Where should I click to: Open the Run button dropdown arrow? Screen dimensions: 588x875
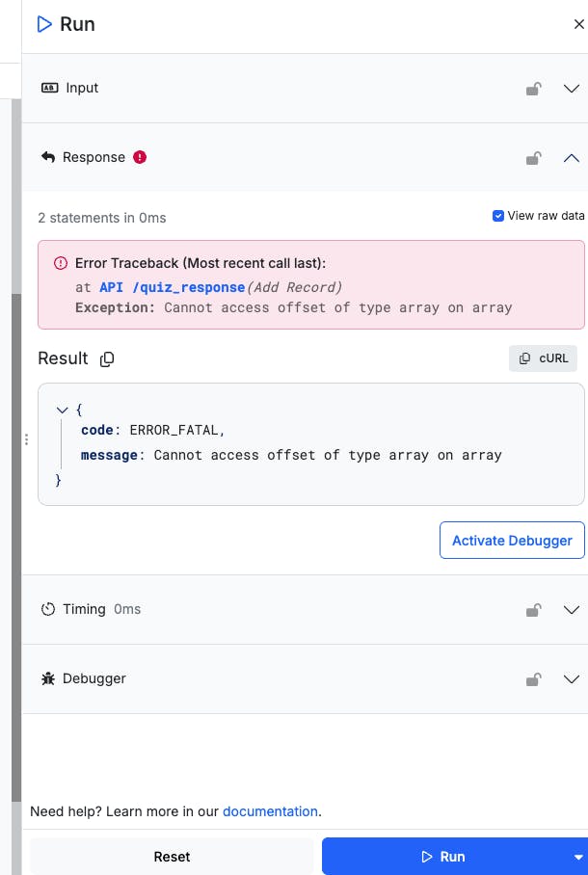578,857
